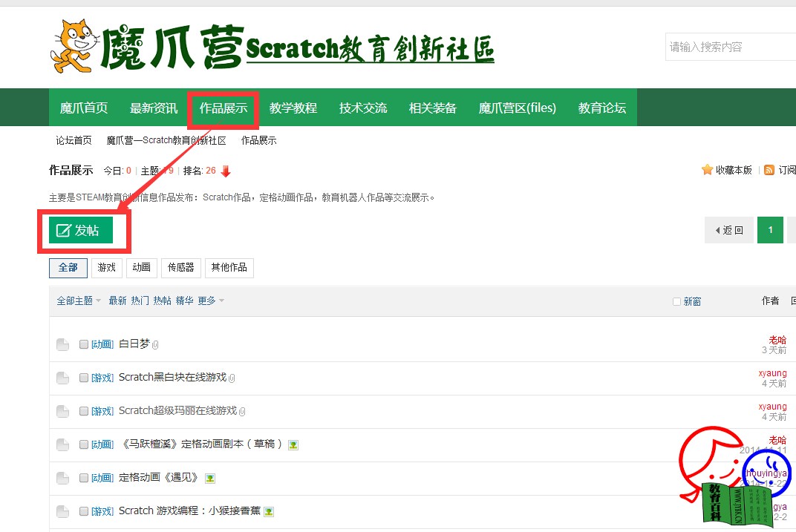Filter threads by 精华

[x=184, y=301]
